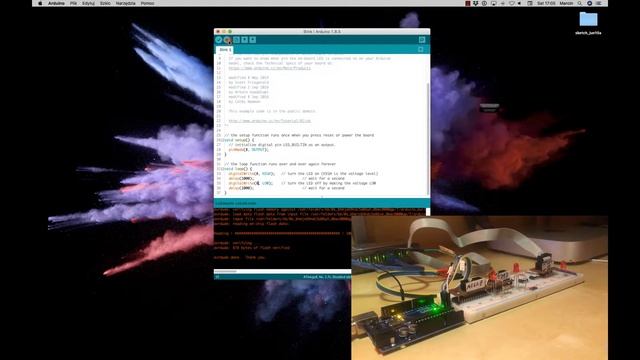Viewport: 640px width, 360px height.
Task: Click the 'pinMode(8, OUTPUT);' code line
Action: [249, 150]
